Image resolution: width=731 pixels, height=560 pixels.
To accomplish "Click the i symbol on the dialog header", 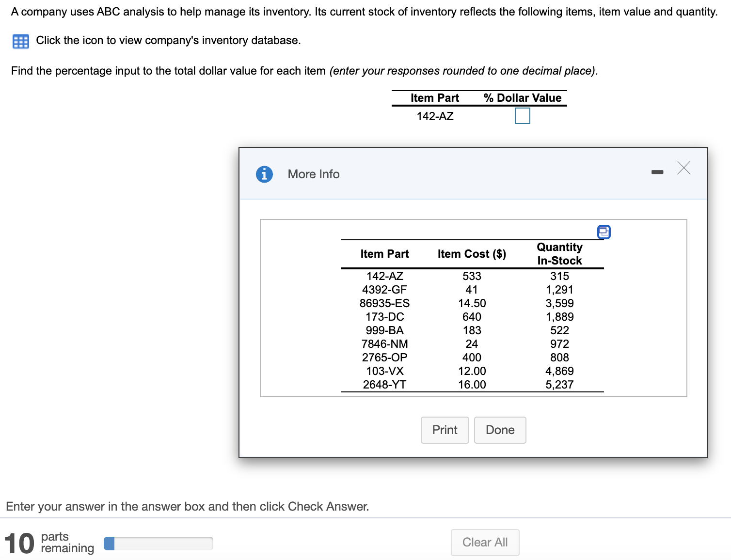I will point(264,174).
